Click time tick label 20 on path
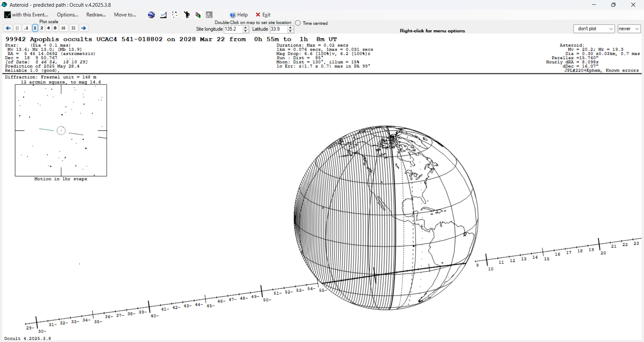The height and width of the screenshot is (342, 644). [x=603, y=253]
